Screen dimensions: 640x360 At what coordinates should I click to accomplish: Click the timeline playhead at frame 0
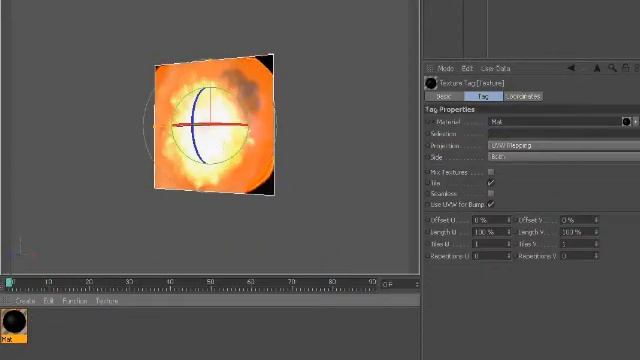pos(9,282)
